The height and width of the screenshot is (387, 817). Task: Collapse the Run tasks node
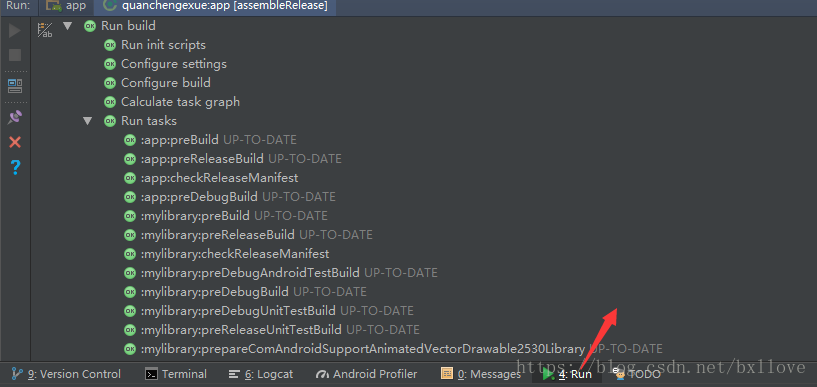click(87, 121)
